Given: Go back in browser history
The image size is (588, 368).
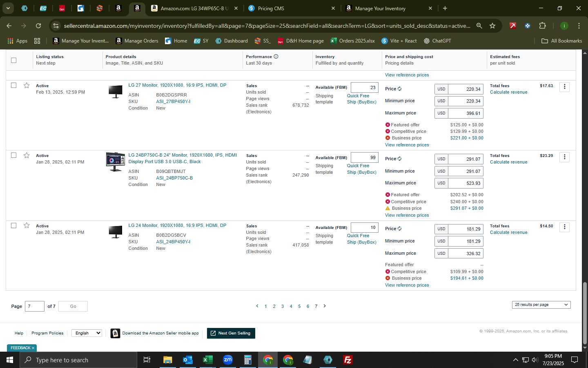Looking at the screenshot, I should click(x=9, y=26).
